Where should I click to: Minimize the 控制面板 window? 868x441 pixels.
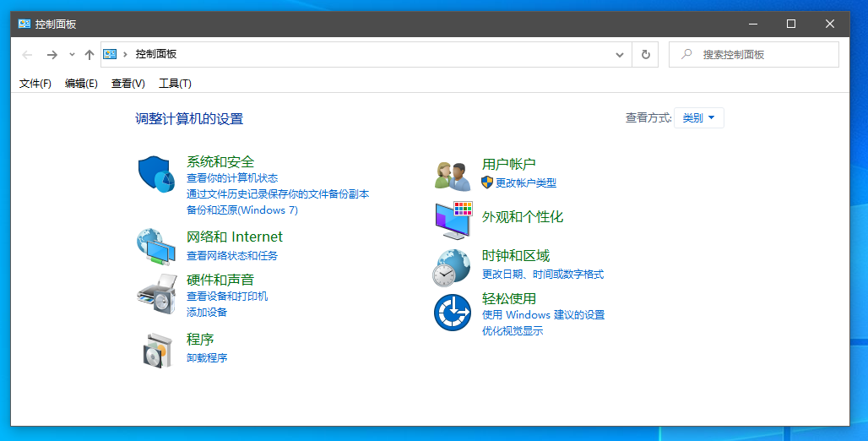[x=753, y=24]
